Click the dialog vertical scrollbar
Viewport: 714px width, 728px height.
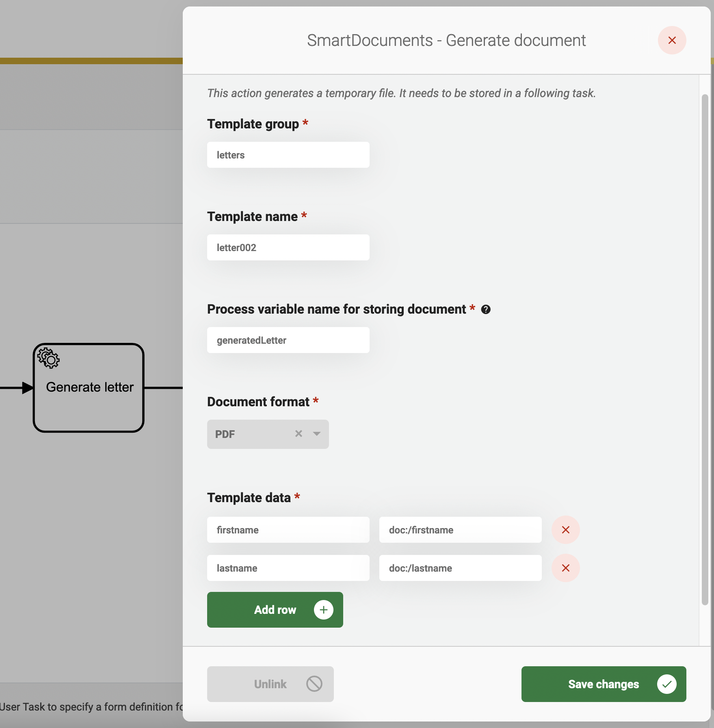pos(705,349)
